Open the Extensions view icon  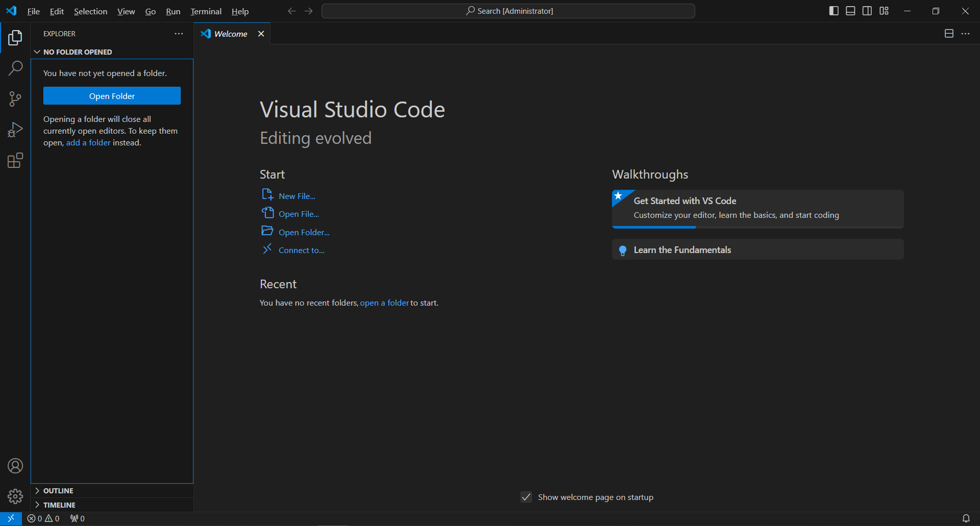click(x=15, y=161)
